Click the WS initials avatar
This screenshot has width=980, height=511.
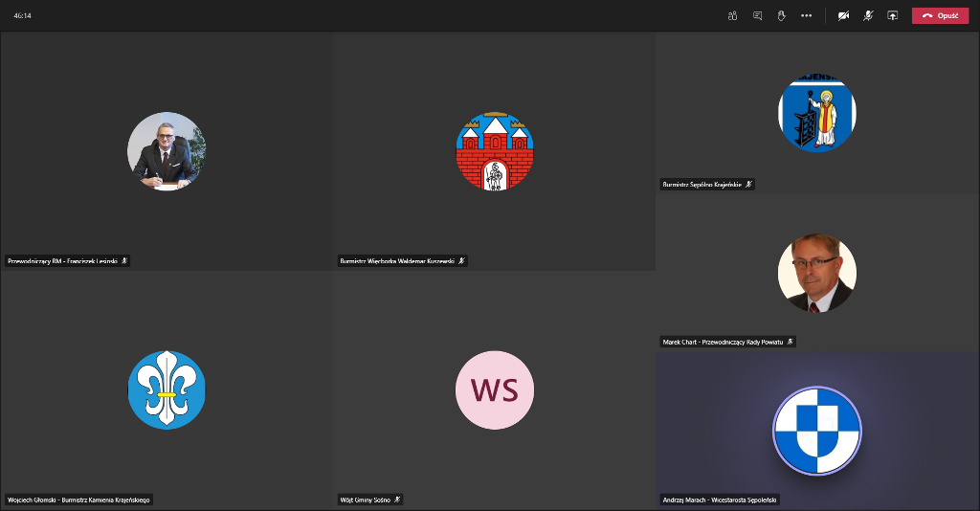click(x=495, y=389)
